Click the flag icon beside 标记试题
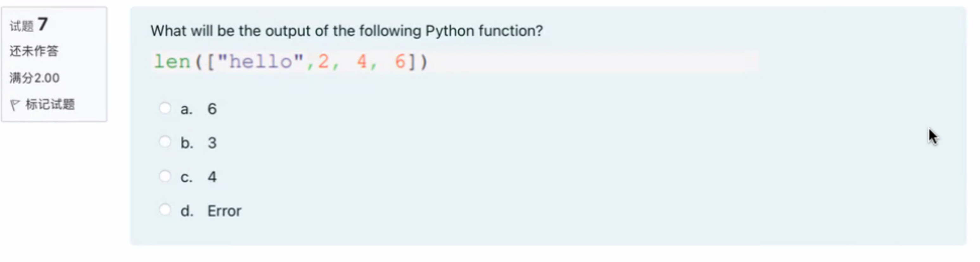The height and width of the screenshot is (262, 980). tap(15, 105)
